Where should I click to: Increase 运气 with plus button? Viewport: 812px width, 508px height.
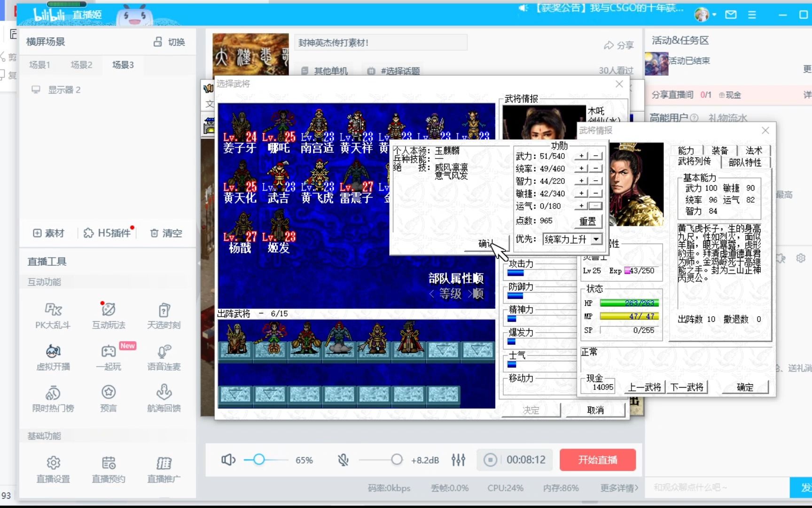tap(581, 206)
